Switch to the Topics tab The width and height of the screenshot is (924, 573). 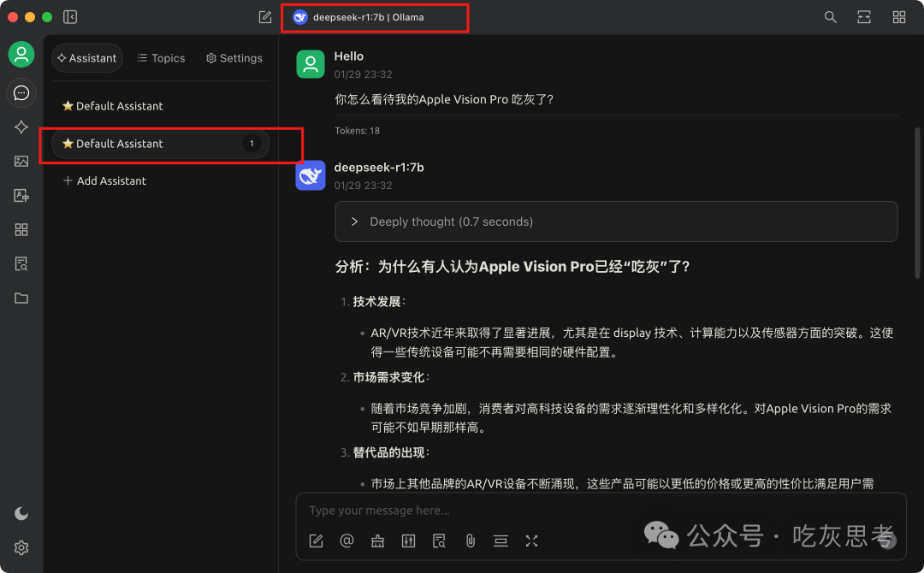click(x=162, y=57)
